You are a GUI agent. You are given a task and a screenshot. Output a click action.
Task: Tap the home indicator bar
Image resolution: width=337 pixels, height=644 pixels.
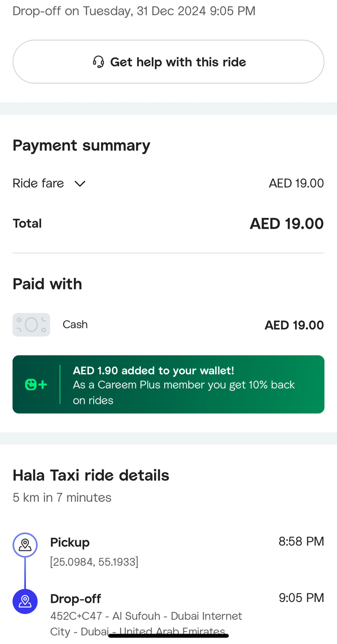pyautogui.click(x=168, y=636)
